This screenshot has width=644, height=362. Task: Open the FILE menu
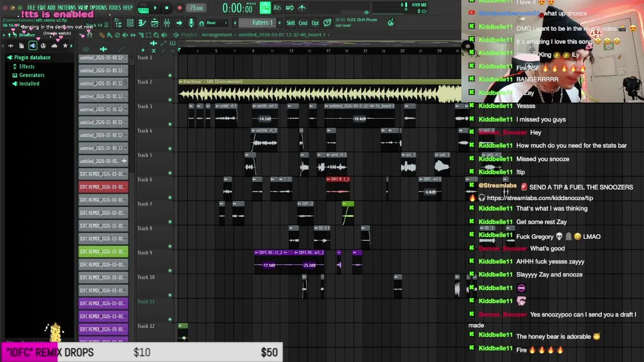(31, 8)
